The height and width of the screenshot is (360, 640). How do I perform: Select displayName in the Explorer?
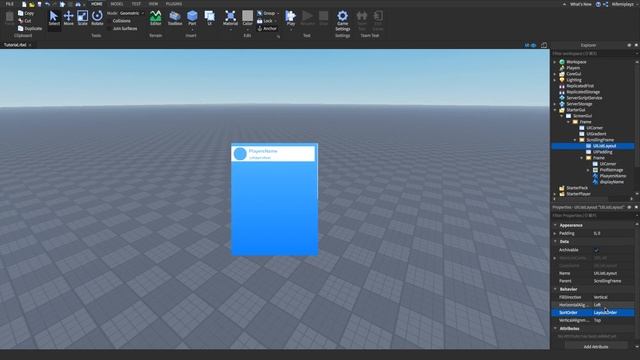[x=611, y=182]
